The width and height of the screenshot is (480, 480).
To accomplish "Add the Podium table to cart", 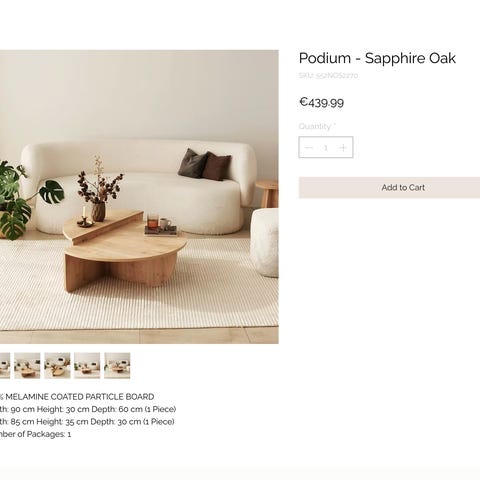I will coord(389,188).
